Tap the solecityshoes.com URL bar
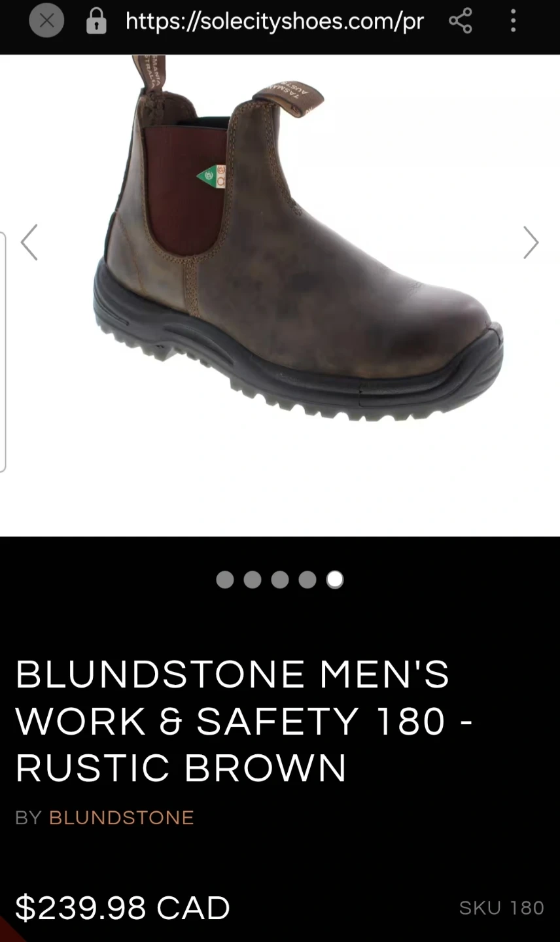The image size is (560, 942). pyautogui.click(x=275, y=22)
